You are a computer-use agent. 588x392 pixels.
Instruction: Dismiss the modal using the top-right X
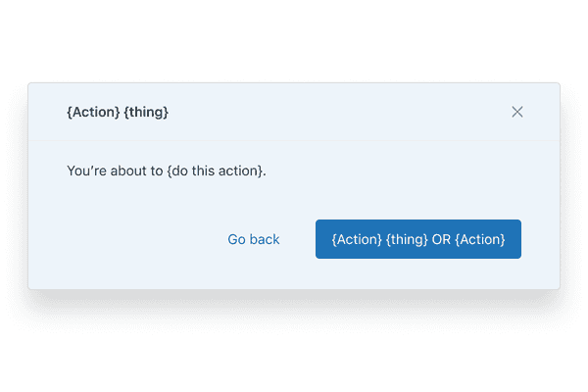[517, 112]
